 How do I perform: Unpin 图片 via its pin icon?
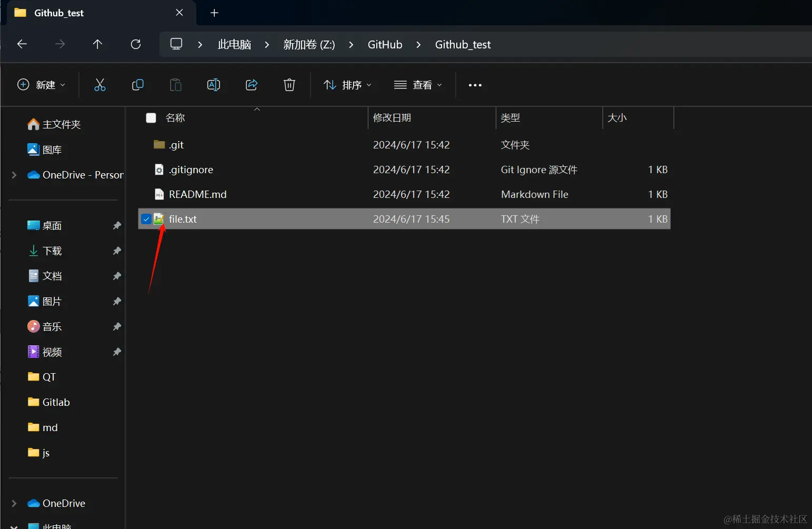[117, 301]
